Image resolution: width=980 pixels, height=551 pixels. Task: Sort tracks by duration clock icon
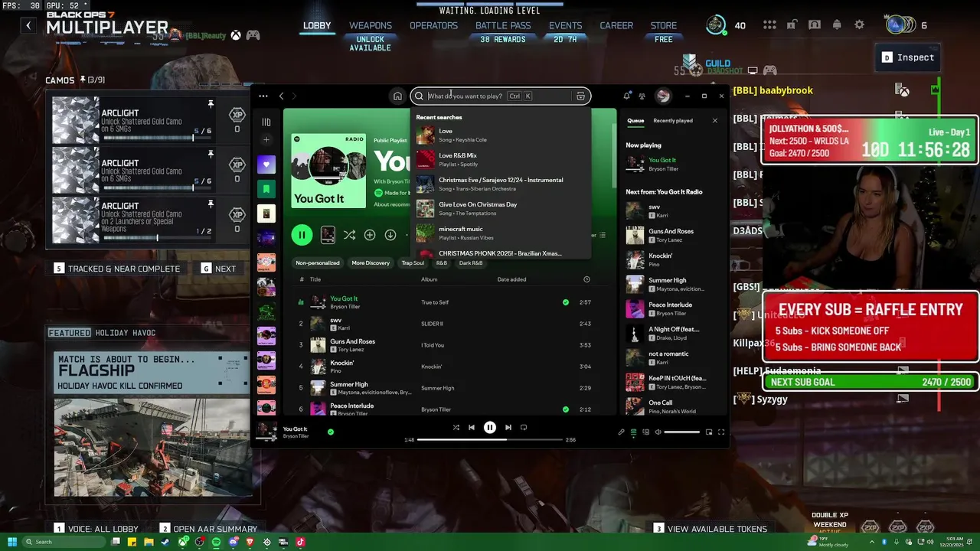coord(587,279)
